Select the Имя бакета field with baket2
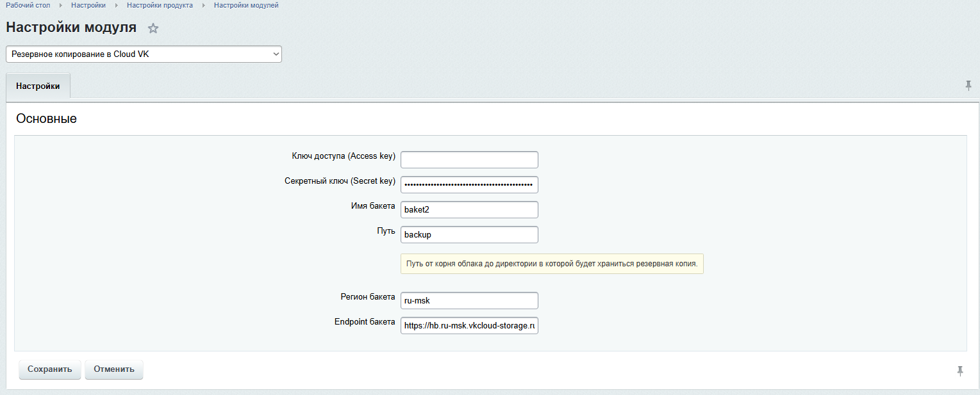The width and height of the screenshot is (980, 395). point(469,209)
